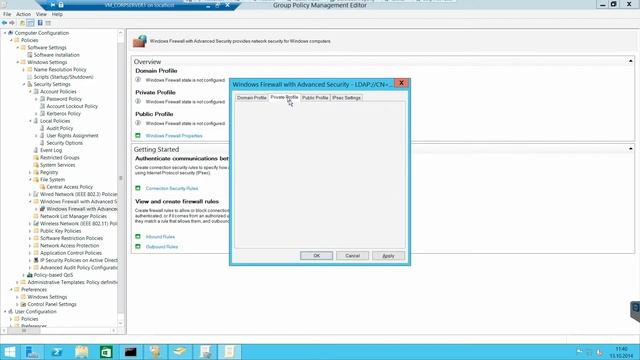Click the firewall brick icon in the header
Screen dimensions: 640x360
coord(140,41)
